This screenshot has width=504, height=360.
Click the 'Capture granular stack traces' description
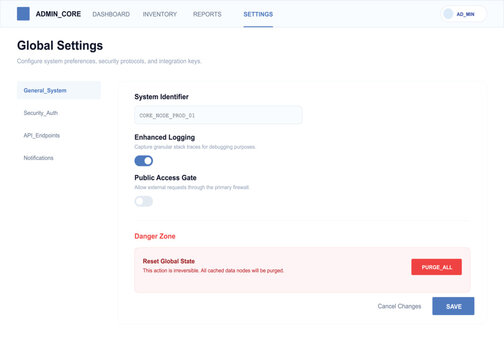pos(195,147)
